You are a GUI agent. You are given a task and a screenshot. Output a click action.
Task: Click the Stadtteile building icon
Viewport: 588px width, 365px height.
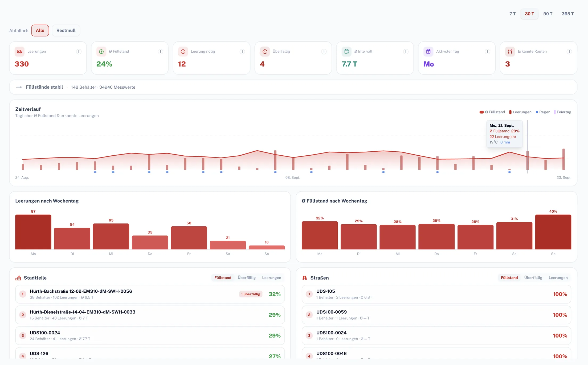[18, 278]
